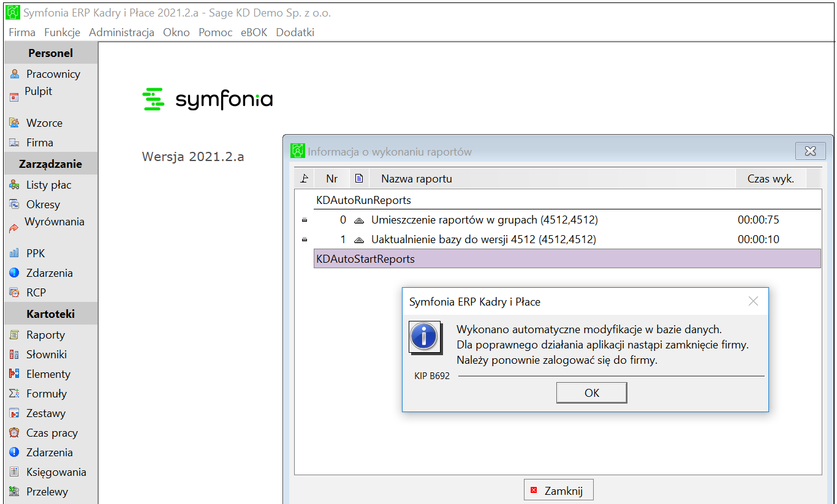837x504 pixels.
Task: Select the Formuły sigma icon
Action: tap(15, 394)
